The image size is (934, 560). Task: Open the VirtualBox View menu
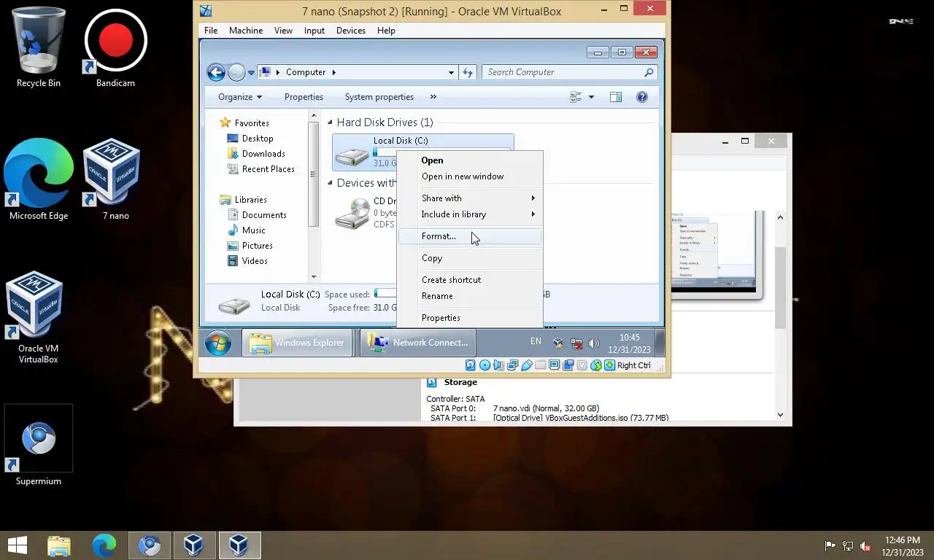tap(283, 31)
